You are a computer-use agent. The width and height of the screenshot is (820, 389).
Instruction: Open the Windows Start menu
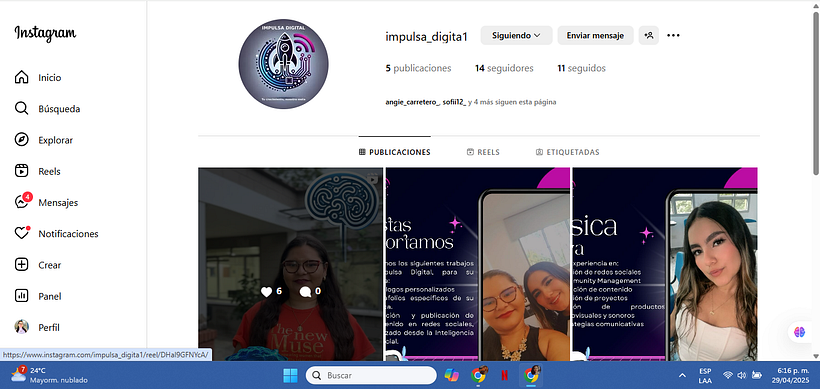click(290, 375)
